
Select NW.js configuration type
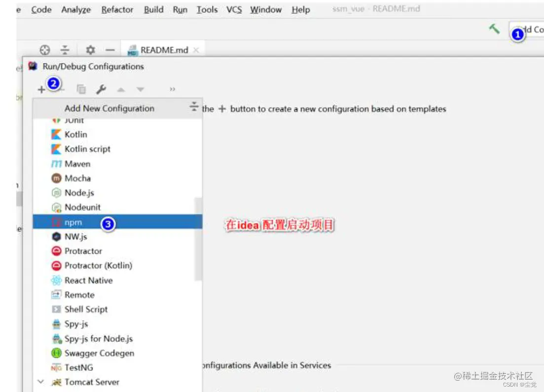click(117, 237)
